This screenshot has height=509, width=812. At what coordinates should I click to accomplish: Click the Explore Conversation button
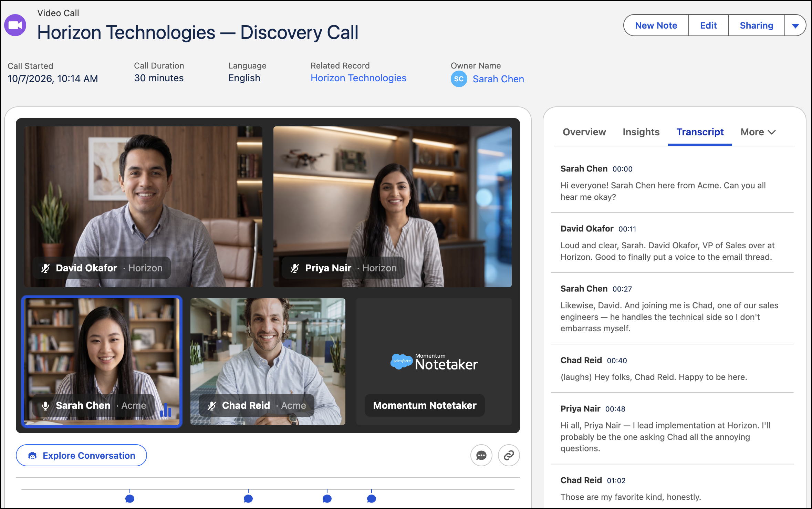point(81,455)
